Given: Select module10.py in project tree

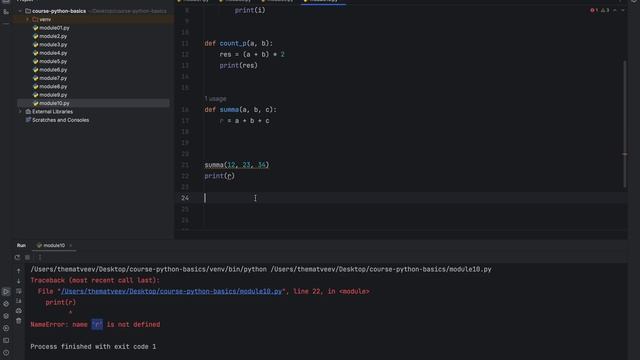Looking at the screenshot, I should pos(54,103).
